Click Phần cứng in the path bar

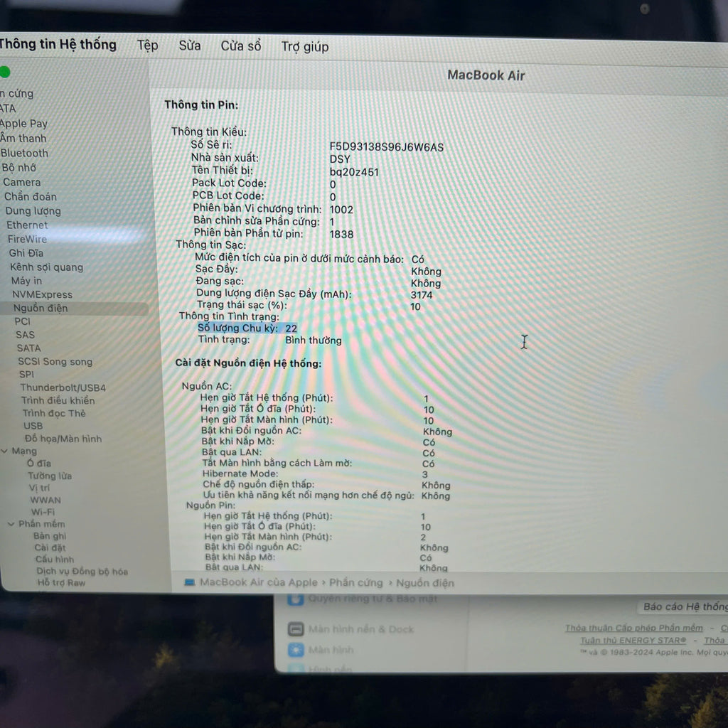[356, 583]
